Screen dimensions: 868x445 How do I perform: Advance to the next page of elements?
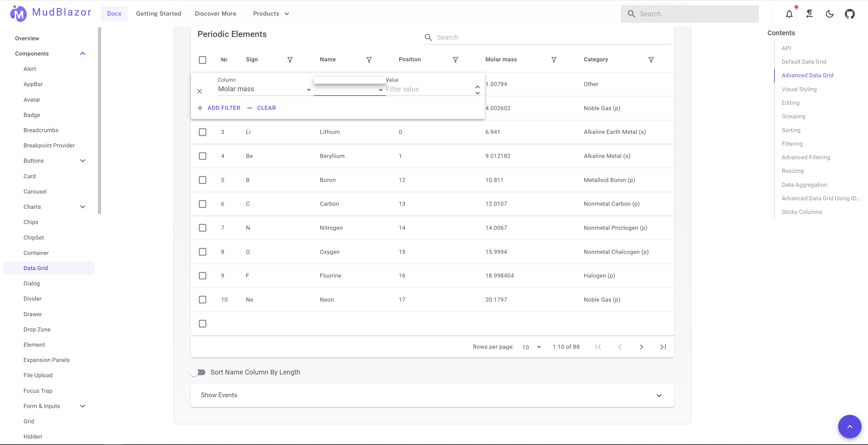(x=641, y=347)
